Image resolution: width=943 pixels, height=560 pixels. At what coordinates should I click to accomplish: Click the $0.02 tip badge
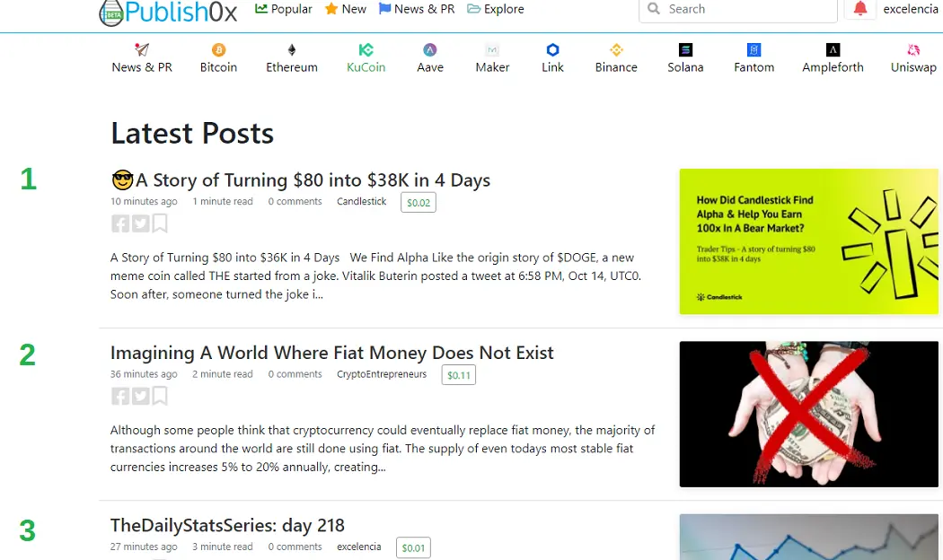click(x=419, y=203)
